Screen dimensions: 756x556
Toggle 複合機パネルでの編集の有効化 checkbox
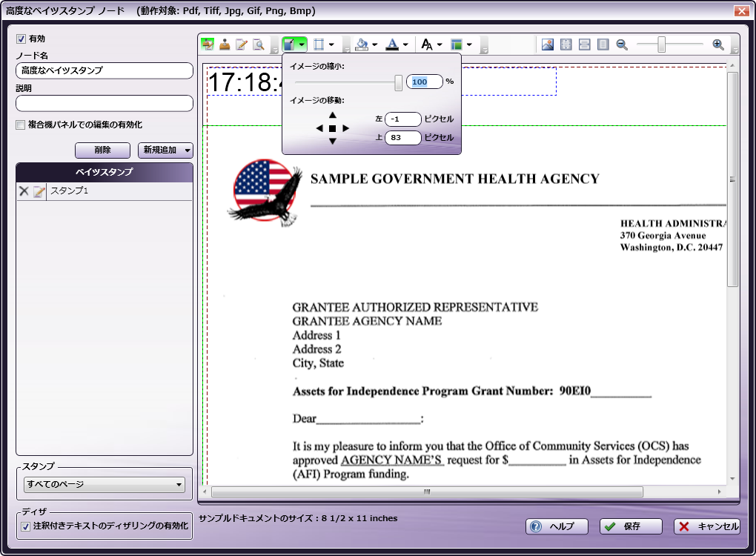pyautogui.click(x=20, y=125)
